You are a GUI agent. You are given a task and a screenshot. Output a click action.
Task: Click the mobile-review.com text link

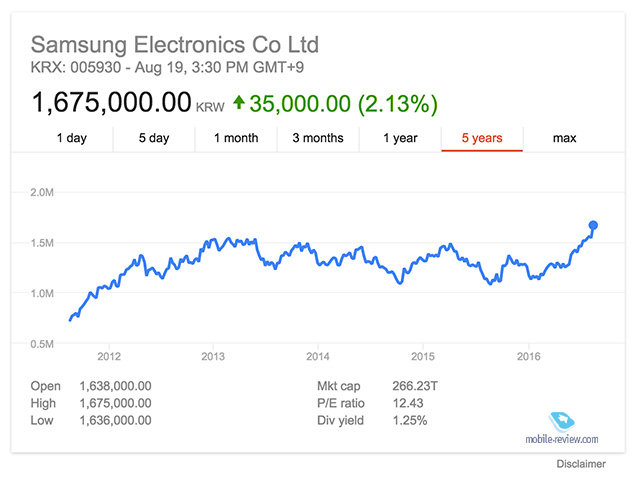[x=562, y=439]
